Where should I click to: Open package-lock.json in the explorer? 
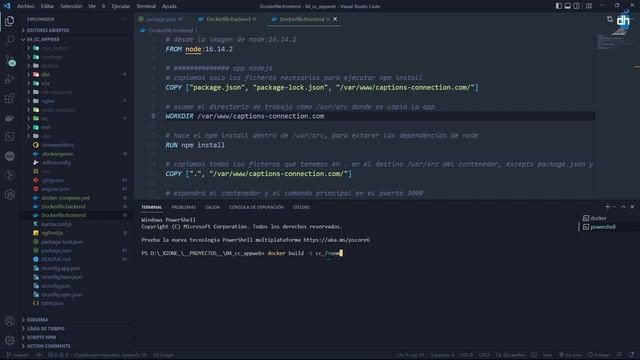point(62,242)
